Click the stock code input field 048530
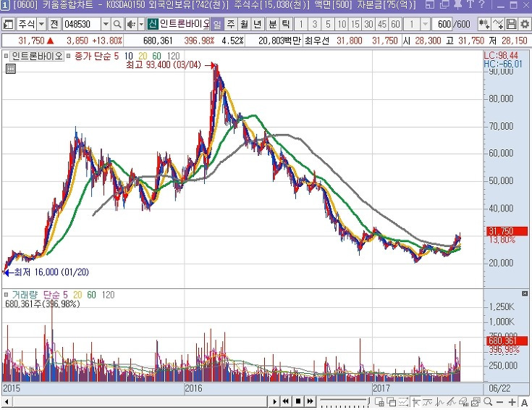The image size is (532, 410). (82, 24)
